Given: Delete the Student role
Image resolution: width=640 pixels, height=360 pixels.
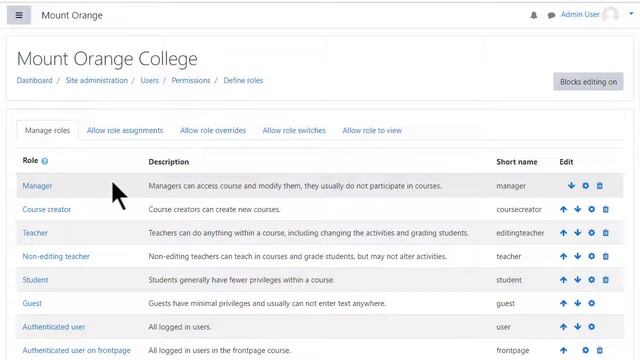Looking at the screenshot, I should tap(606, 280).
